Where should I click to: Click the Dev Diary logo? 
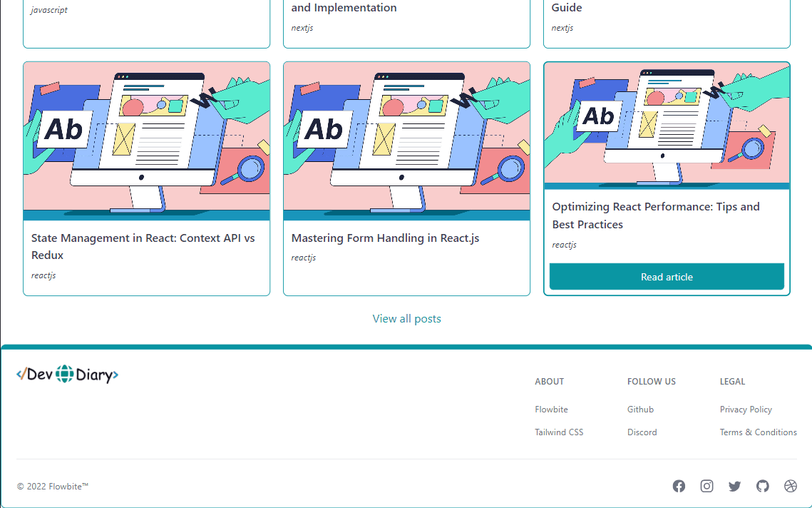(68, 374)
